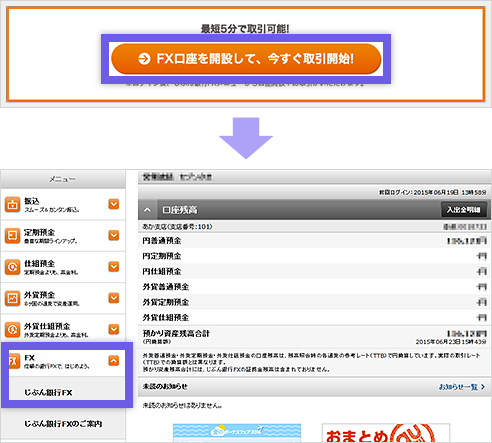This screenshot has width=492, height=443.
Task: Click the おまとめ banner thumbnail
Action: click(x=386, y=433)
